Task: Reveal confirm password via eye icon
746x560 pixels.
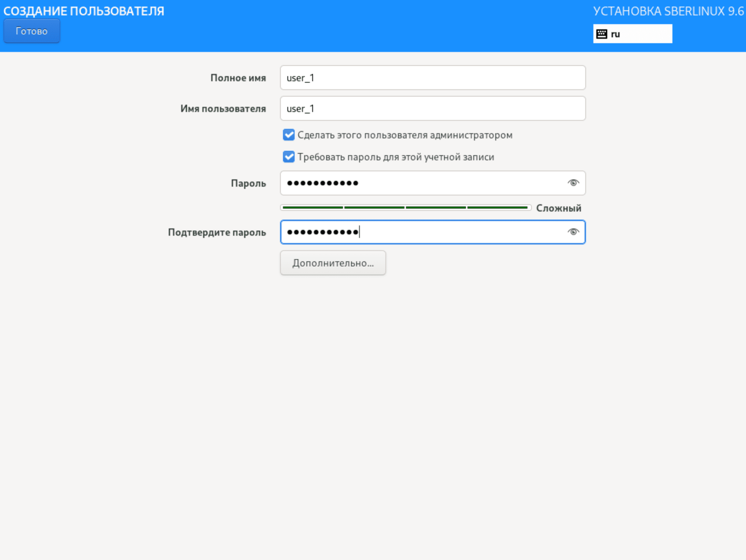Action: pyautogui.click(x=573, y=232)
